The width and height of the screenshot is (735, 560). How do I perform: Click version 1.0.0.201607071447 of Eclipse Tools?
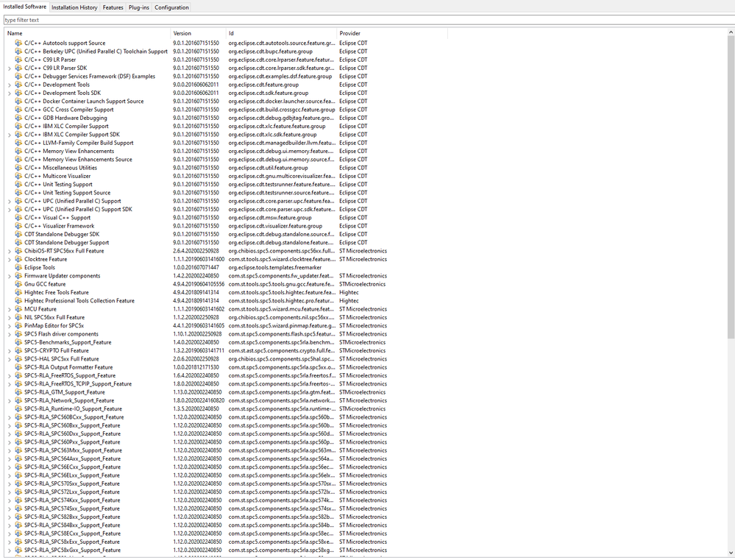pos(196,268)
